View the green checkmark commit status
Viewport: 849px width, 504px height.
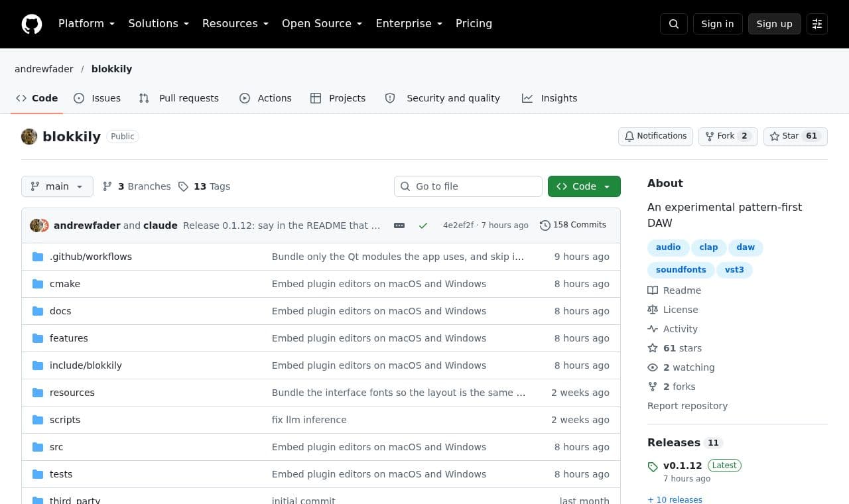[x=423, y=225]
